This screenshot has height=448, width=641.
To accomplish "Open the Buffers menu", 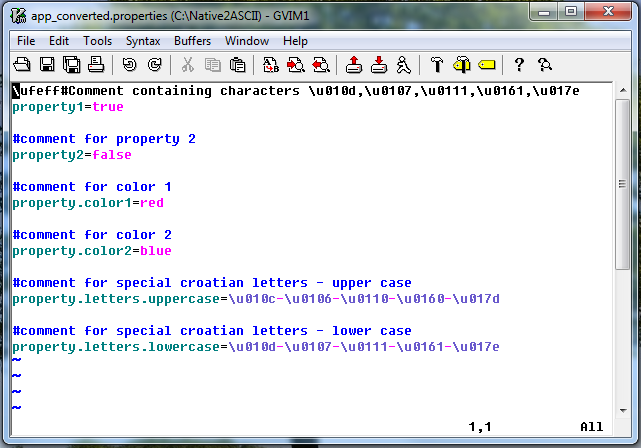I will point(192,41).
